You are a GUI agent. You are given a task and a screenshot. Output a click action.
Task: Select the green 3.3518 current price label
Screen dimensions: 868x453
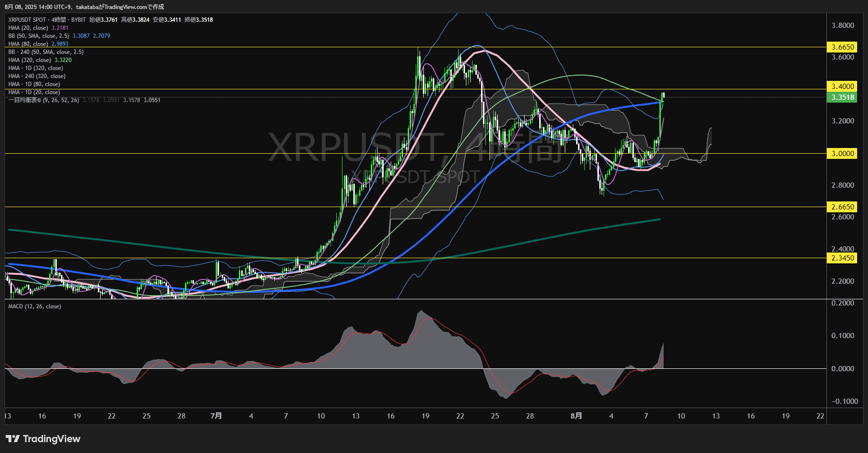[842, 97]
